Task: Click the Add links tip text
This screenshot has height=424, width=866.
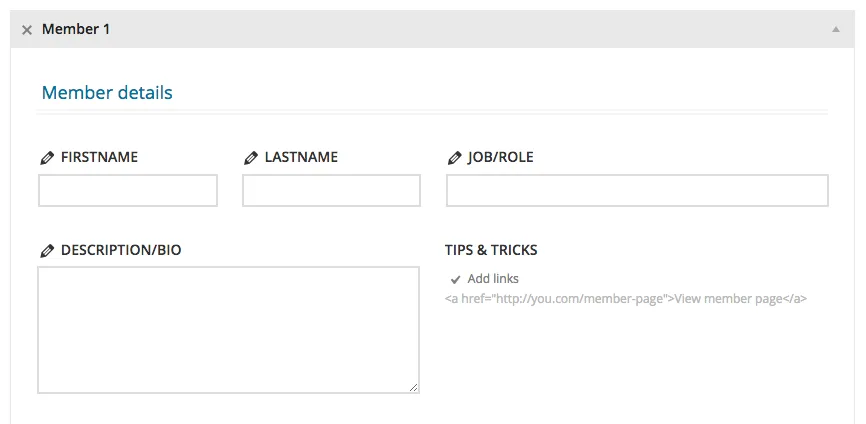Action: [493, 279]
